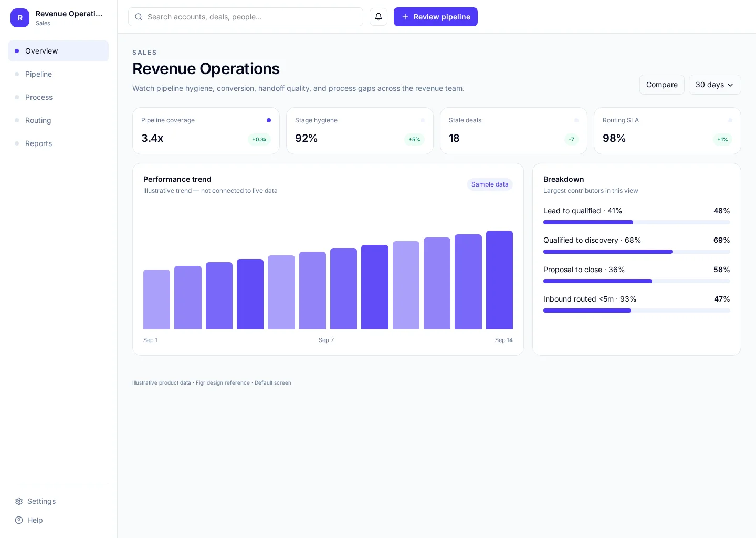The width and height of the screenshot is (756, 538).
Task: Click the Help question mark icon
Action: point(19,520)
